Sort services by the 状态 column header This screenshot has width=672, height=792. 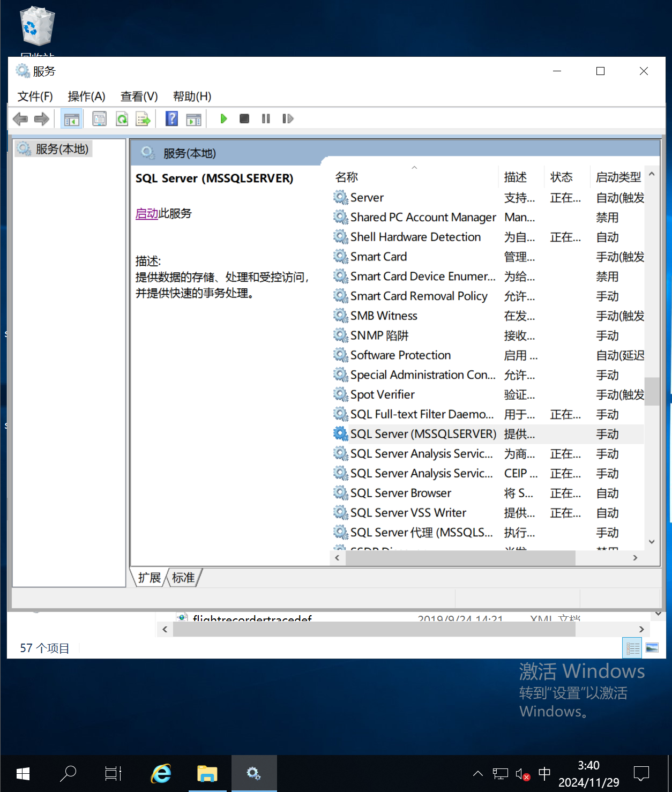566,177
